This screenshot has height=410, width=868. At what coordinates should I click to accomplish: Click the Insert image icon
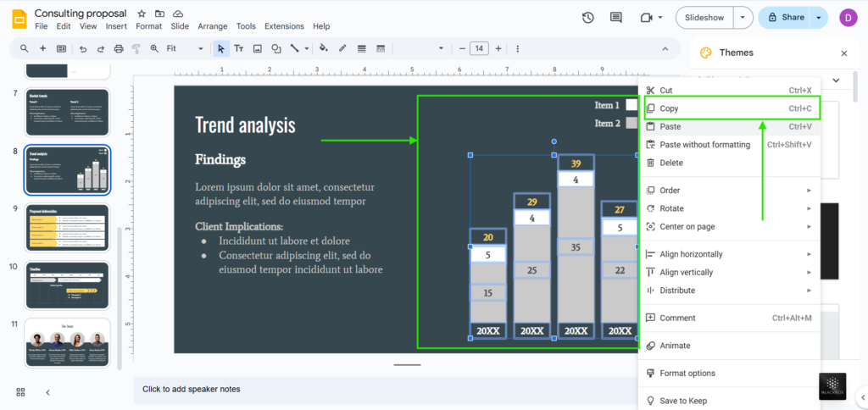coord(258,48)
